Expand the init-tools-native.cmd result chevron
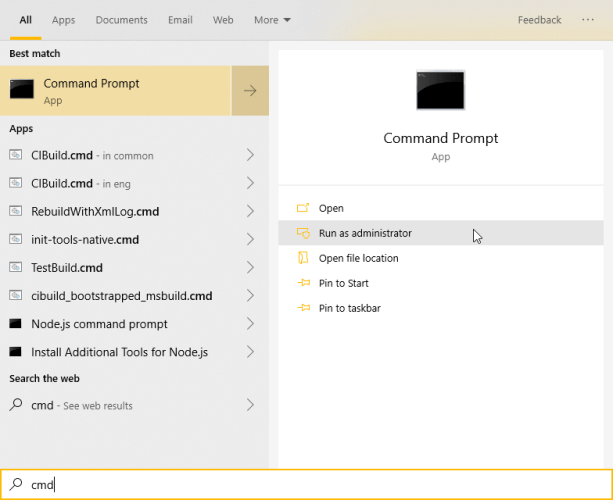Screen dimensions: 613x500 (250, 240)
